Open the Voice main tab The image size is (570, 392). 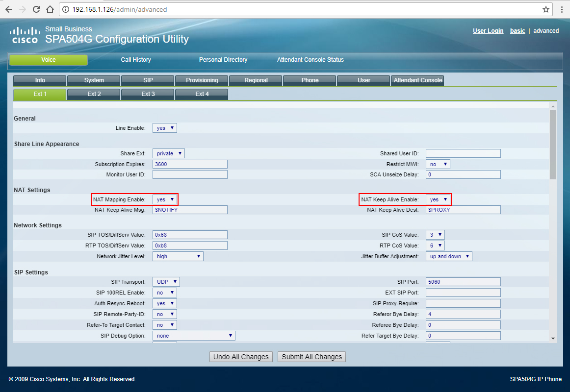(x=49, y=60)
